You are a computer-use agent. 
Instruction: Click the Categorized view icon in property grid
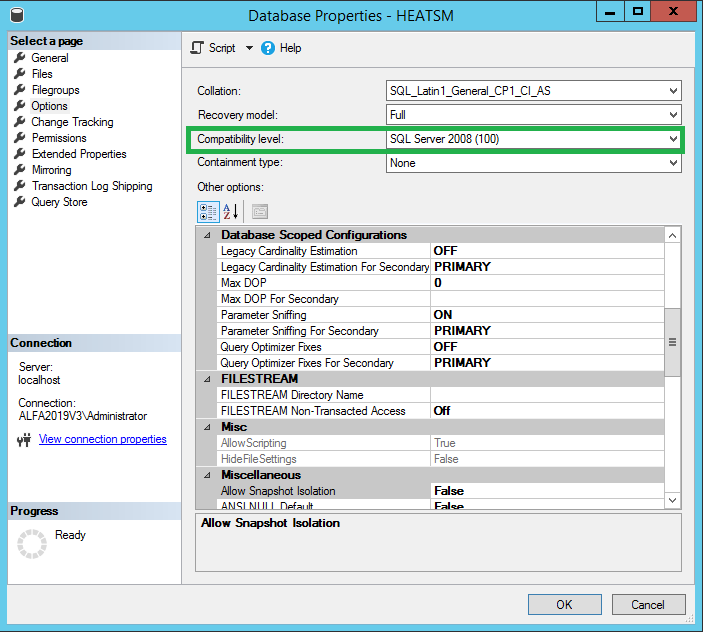point(208,212)
